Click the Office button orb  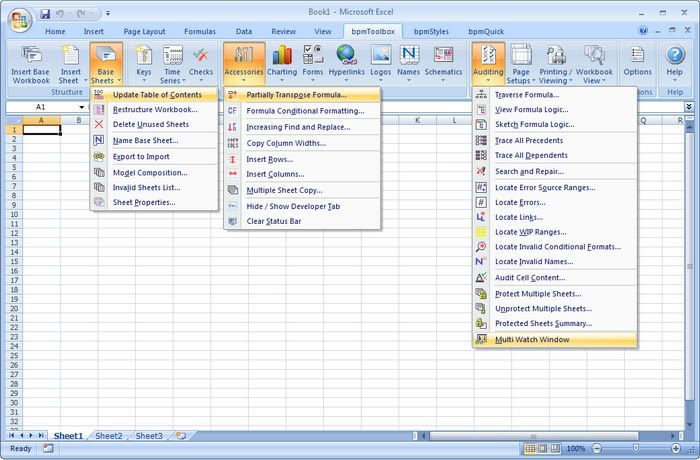(x=20, y=21)
